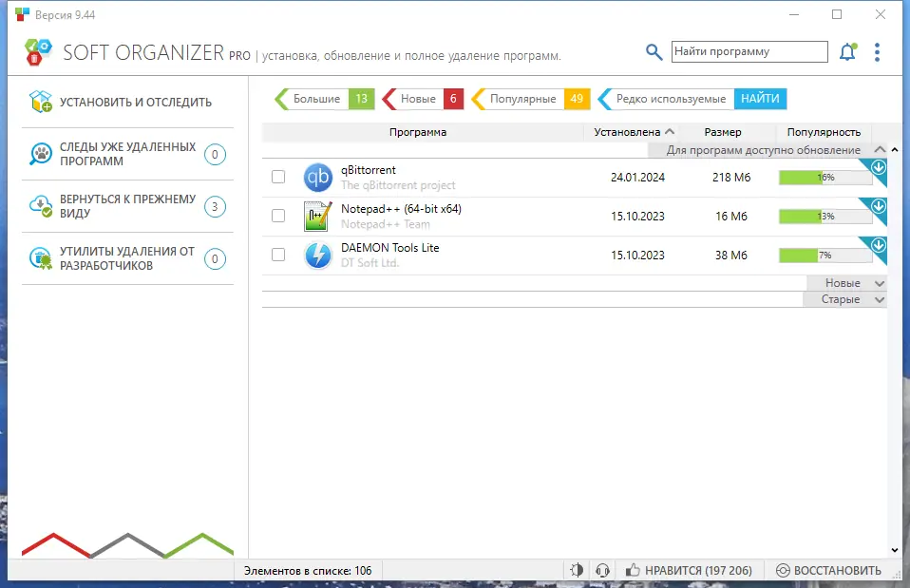The image size is (910, 588).
Task: Click qBittorrent date 24.01.2024
Action: click(x=637, y=177)
